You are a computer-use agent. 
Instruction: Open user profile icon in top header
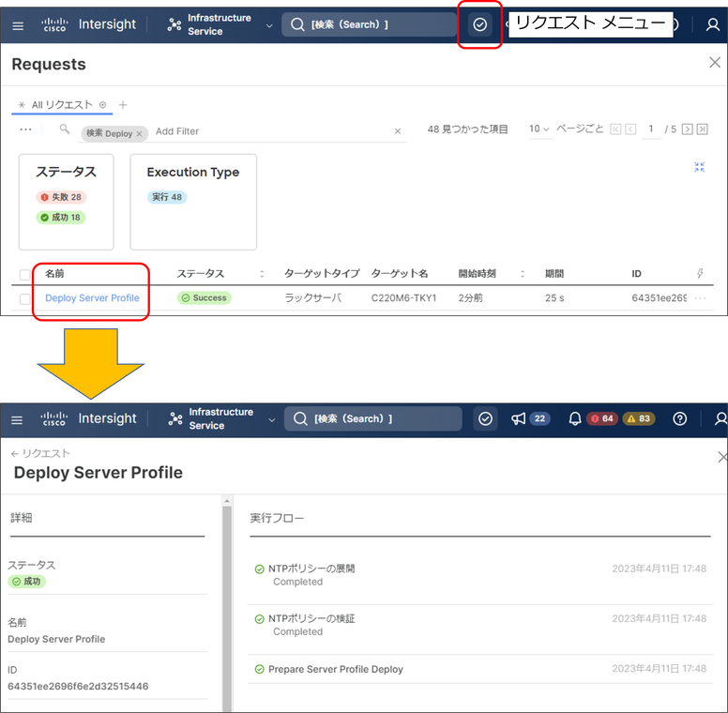[713, 24]
